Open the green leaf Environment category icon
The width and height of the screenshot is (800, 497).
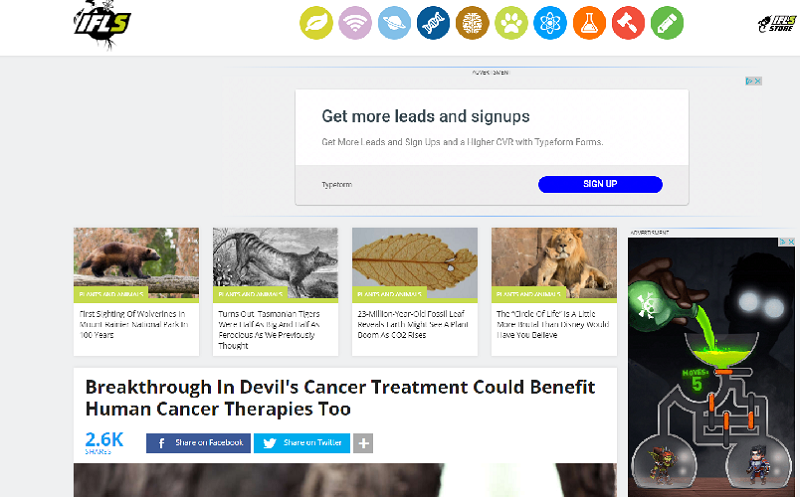click(x=316, y=23)
